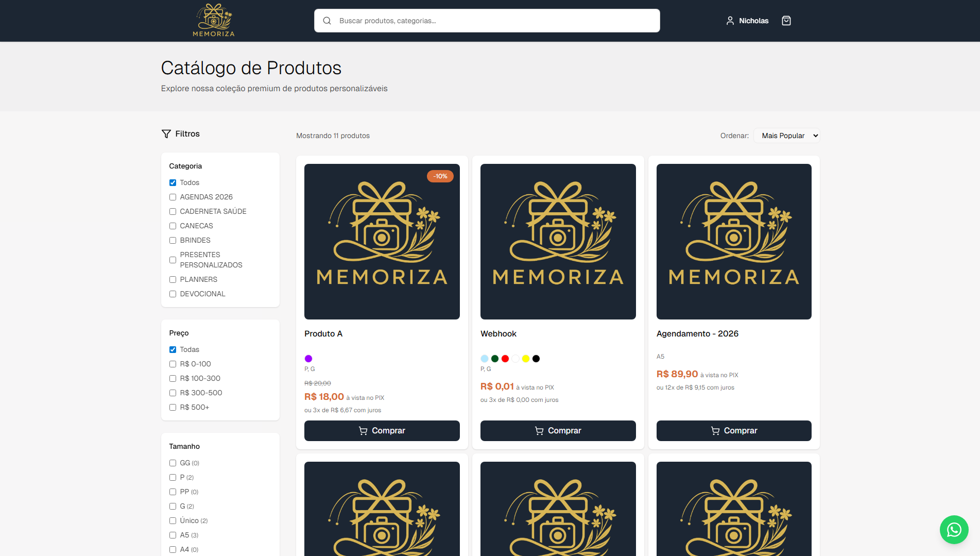Open the Webhook title link
The width and height of the screenshot is (980, 556).
click(x=498, y=334)
